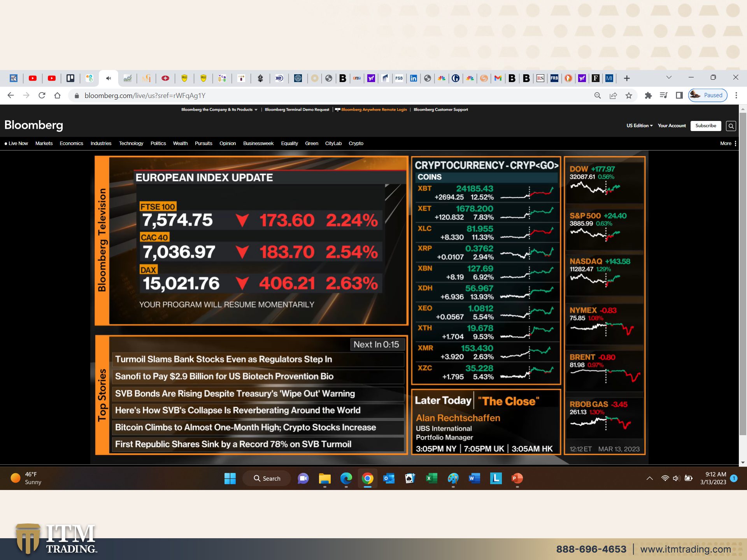747x560 pixels.
Task: Switch to the DuckDuckGo tab
Action: [x=568, y=78]
